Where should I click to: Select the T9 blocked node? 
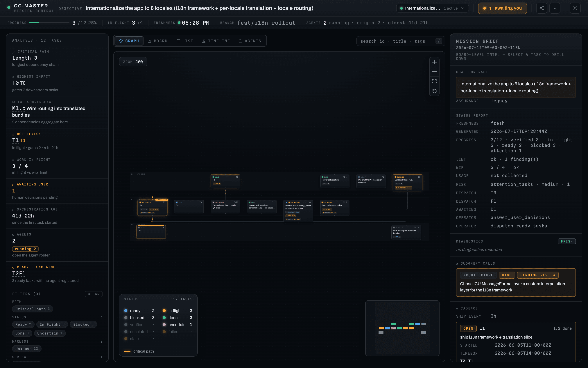pyautogui.click(x=151, y=232)
